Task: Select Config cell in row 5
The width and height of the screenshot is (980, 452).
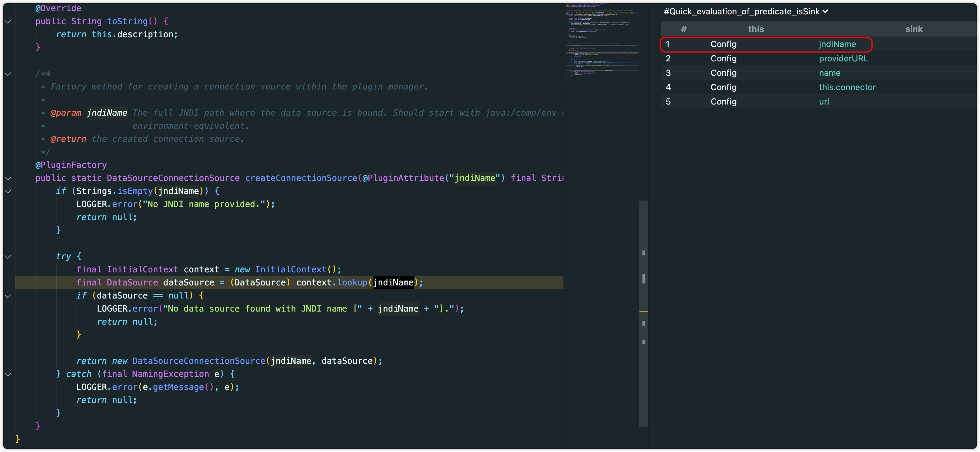Action: tap(724, 102)
